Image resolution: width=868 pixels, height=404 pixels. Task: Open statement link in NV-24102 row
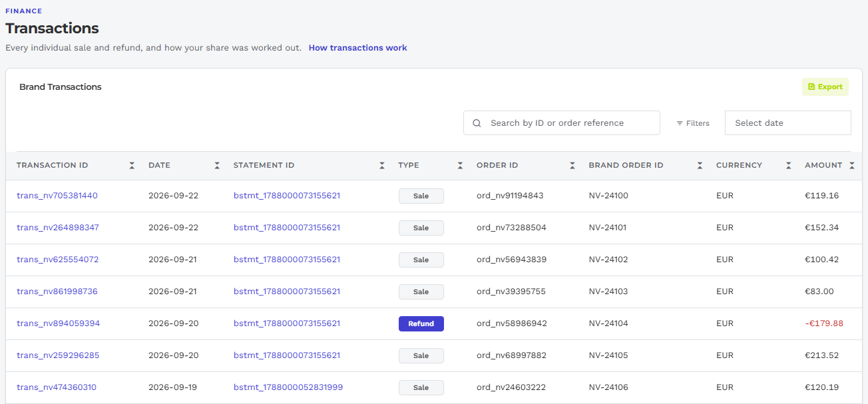click(287, 260)
